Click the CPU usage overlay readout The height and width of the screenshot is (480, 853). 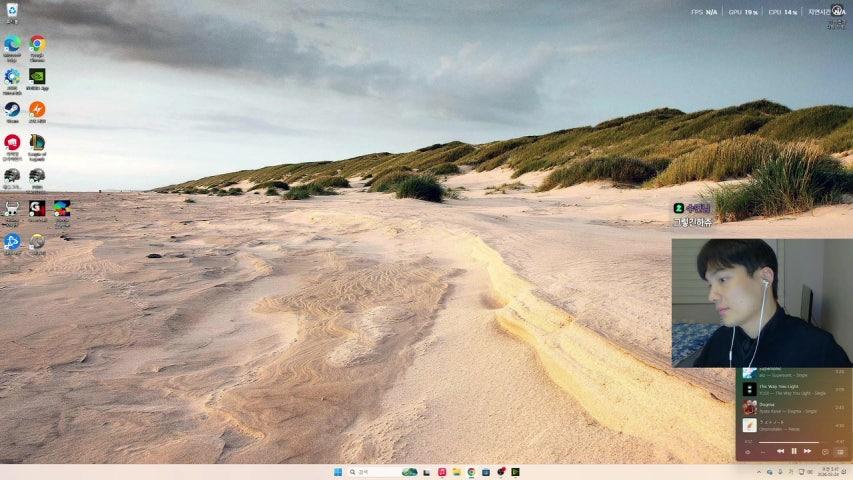(x=783, y=12)
